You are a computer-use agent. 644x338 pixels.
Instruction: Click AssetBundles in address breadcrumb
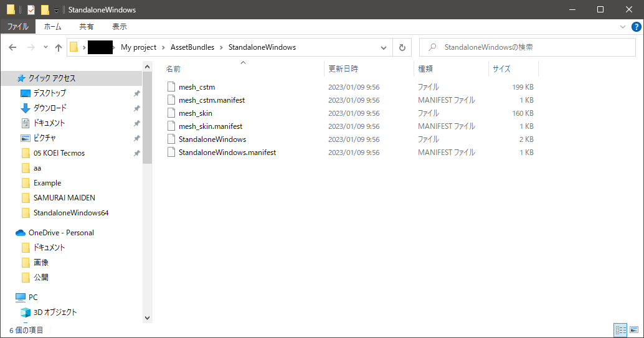point(192,47)
